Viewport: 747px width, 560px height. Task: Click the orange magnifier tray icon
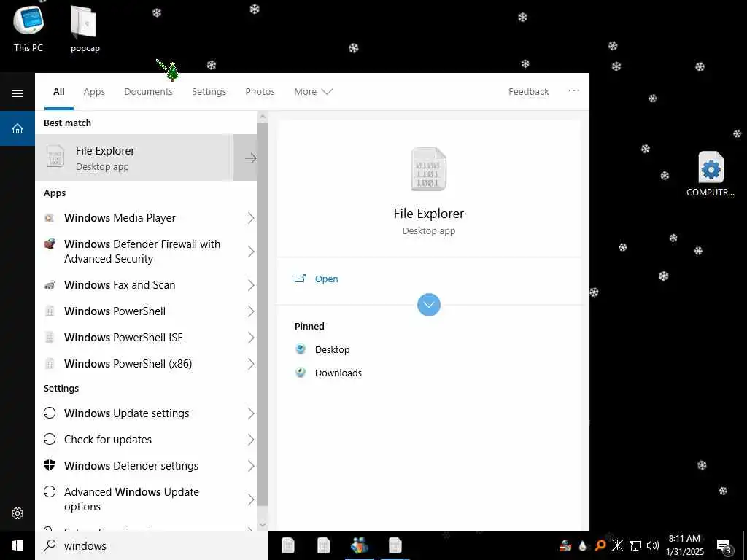point(600,545)
